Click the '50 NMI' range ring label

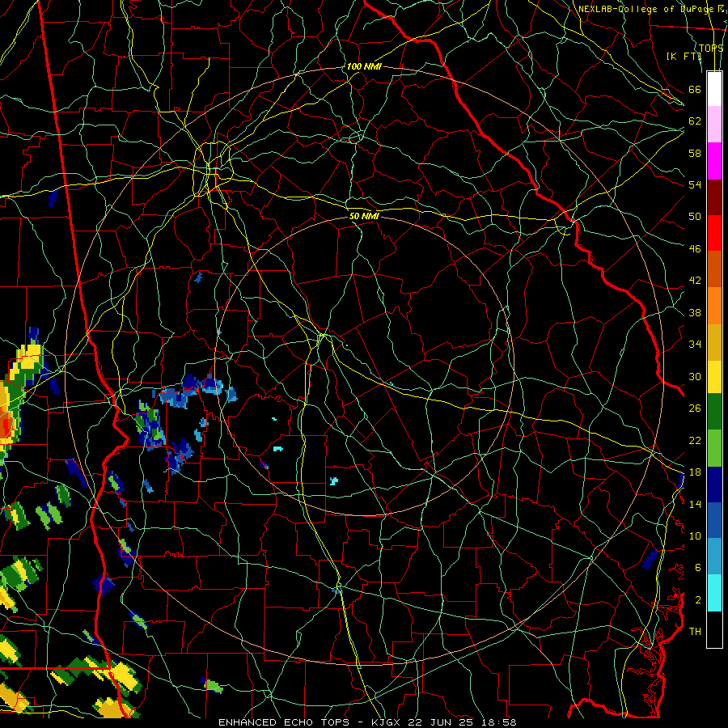[365, 216]
